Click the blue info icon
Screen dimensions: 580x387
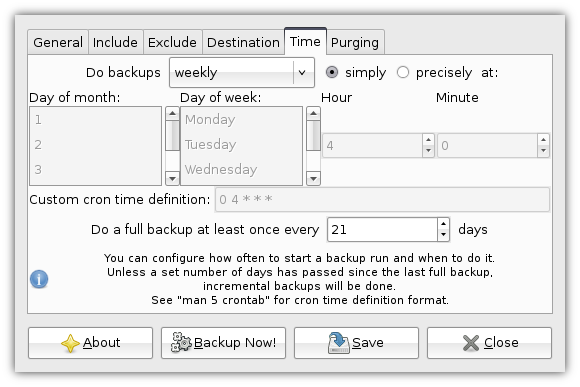coord(39,279)
